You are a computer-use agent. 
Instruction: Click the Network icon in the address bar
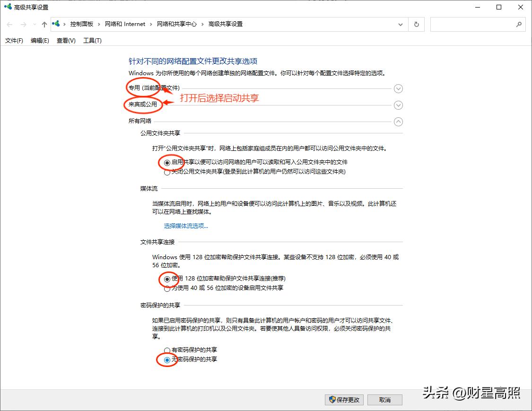click(x=55, y=24)
